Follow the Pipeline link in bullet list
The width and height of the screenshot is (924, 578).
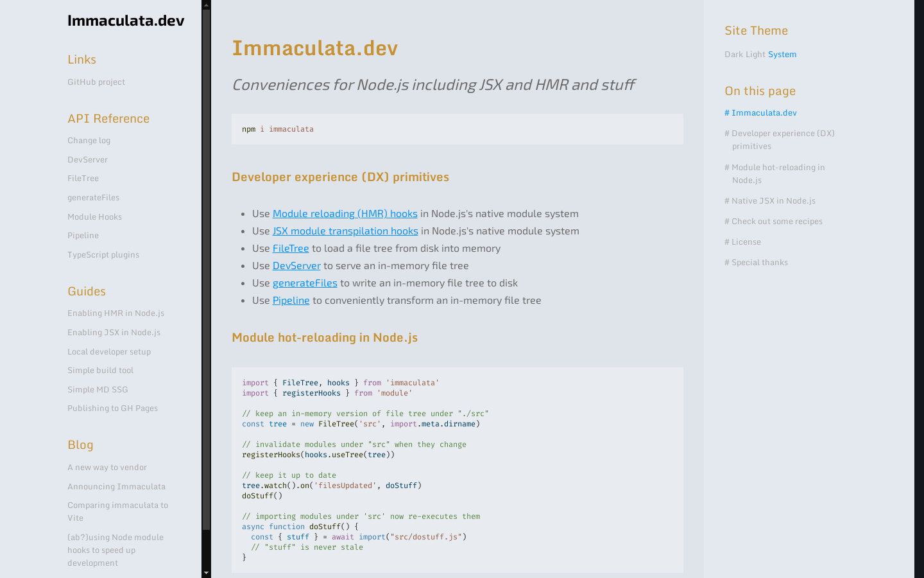[291, 301]
